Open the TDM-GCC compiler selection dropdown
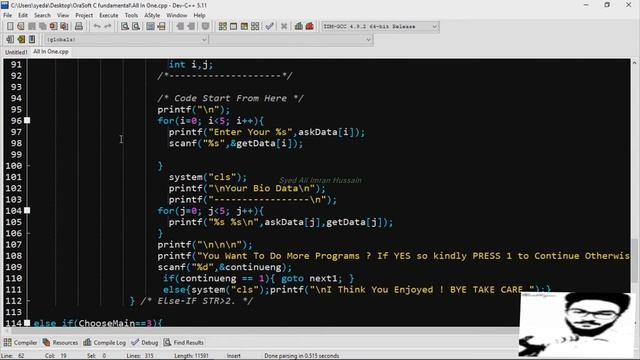The height and width of the screenshot is (360, 640). [x=380, y=27]
